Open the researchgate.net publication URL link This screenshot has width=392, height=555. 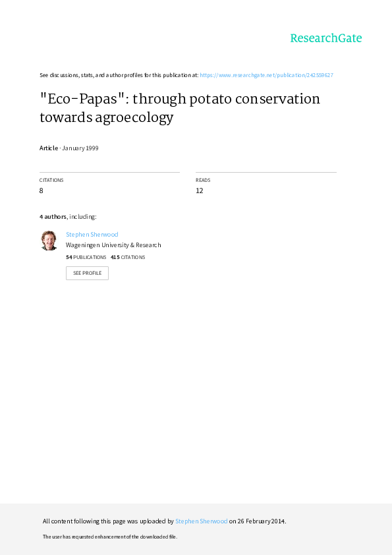coord(266,75)
